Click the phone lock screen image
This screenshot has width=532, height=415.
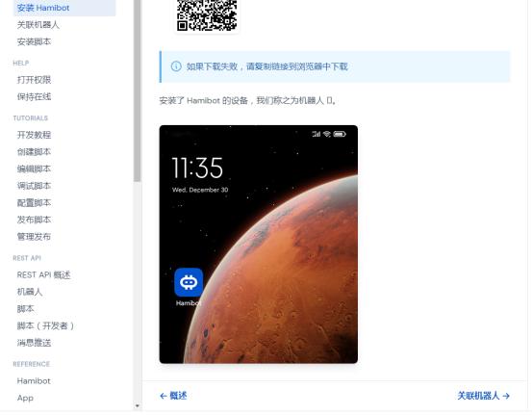pyautogui.click(x=259, y=245)
